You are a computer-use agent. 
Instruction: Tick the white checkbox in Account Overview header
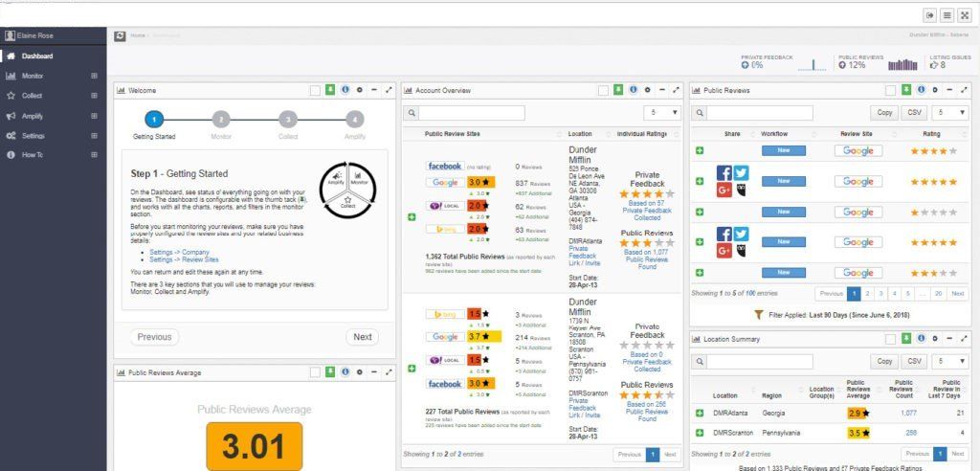click(603, 90)
